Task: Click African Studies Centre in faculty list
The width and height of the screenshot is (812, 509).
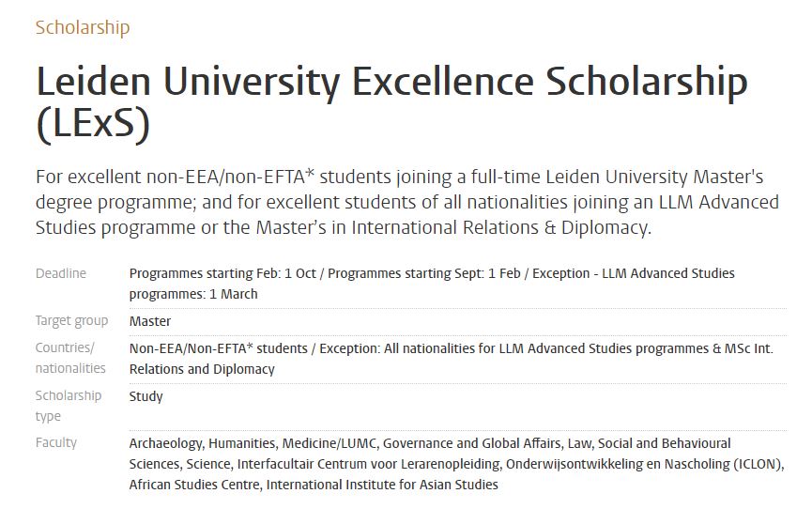Action: (194, 485)
